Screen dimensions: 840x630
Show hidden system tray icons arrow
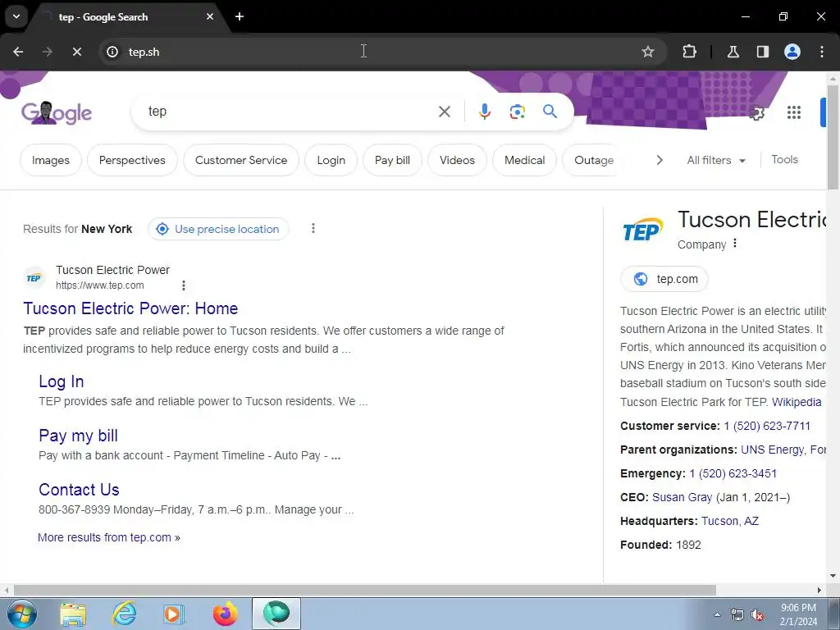coord(717,614)
